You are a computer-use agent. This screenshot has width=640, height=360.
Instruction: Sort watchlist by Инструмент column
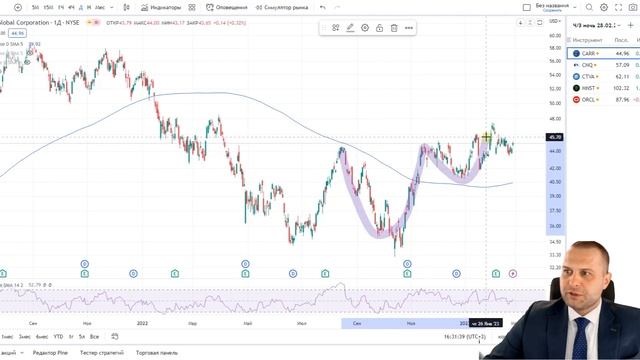pyautogui.click(x=587, y=40)
